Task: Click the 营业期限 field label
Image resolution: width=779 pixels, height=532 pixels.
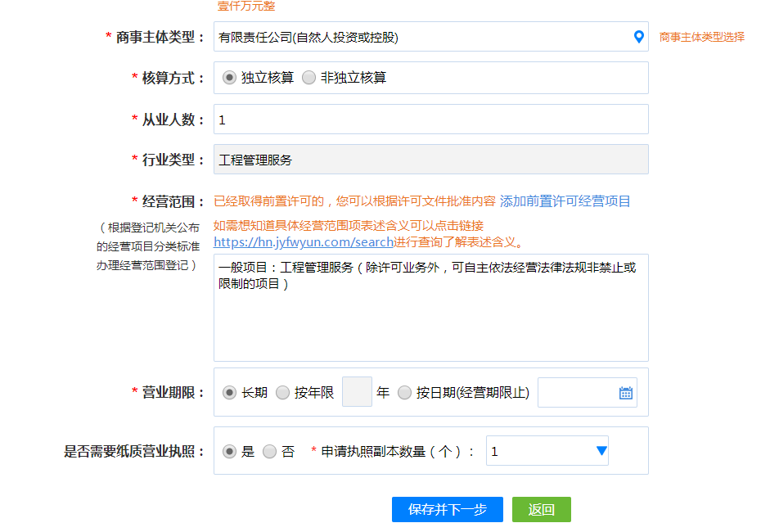Action: [173, 392]
